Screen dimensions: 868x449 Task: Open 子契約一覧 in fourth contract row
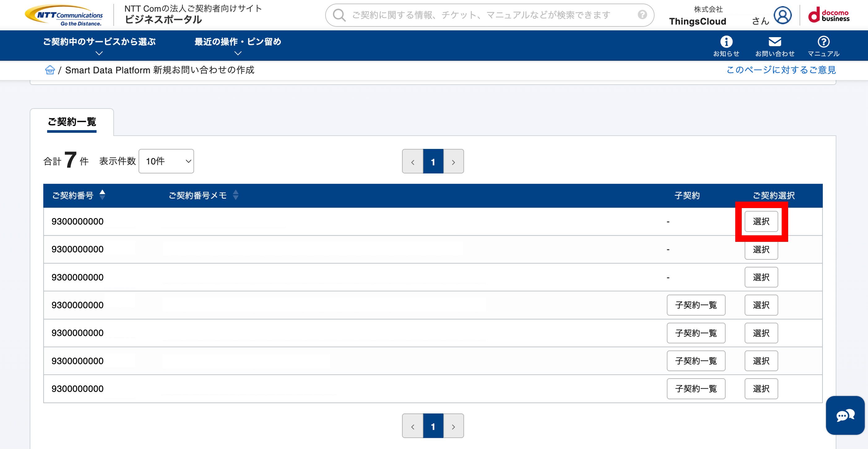point(696,305)
